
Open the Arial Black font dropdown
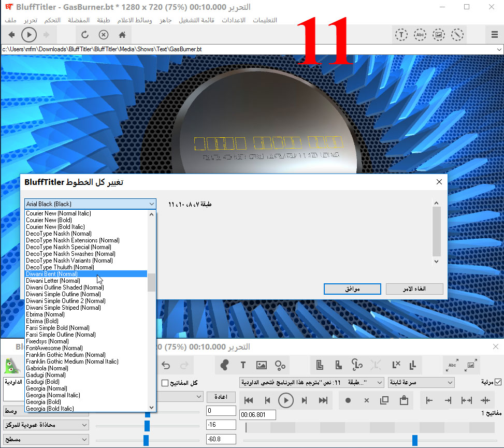[90, 204]
